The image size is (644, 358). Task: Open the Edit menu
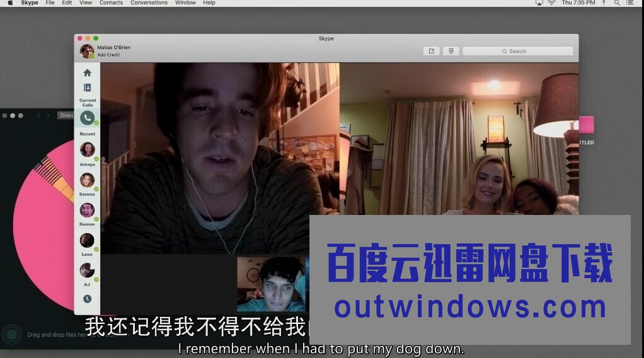point(67,3)
